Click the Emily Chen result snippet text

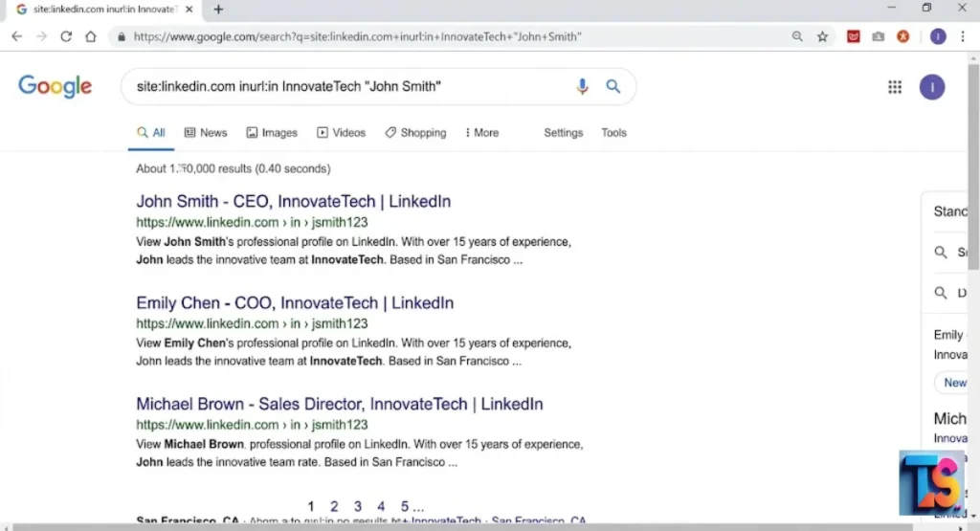(354, 352)
